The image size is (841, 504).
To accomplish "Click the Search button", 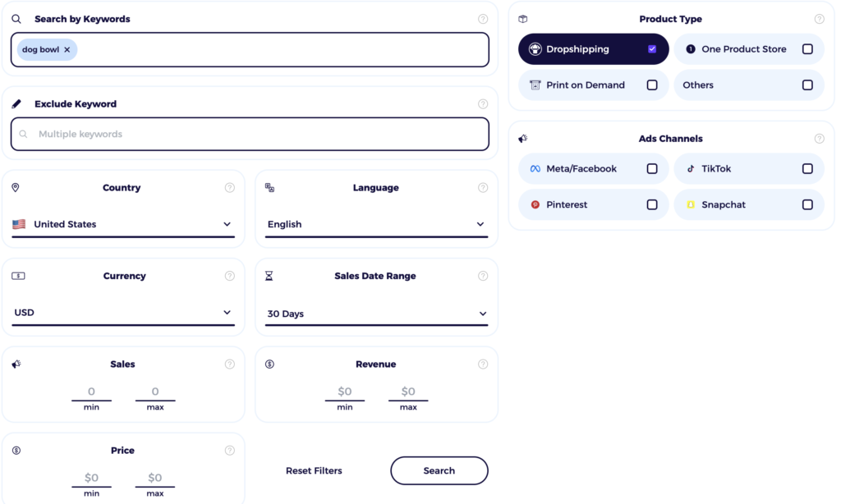I will point(439,470).
